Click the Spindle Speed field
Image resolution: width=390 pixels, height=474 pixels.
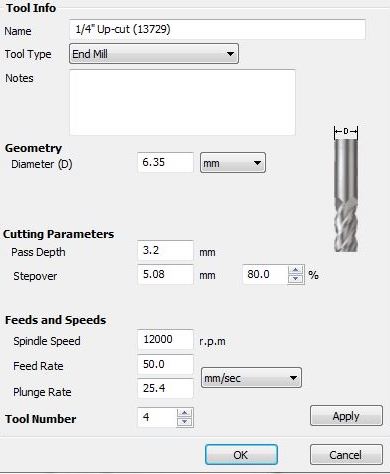(x=165, y=339)
